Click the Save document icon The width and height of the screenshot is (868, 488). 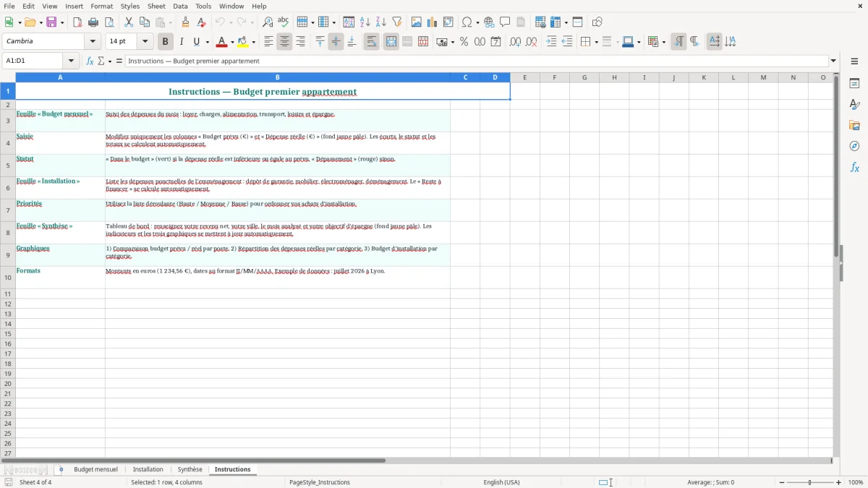pos(51,22)
